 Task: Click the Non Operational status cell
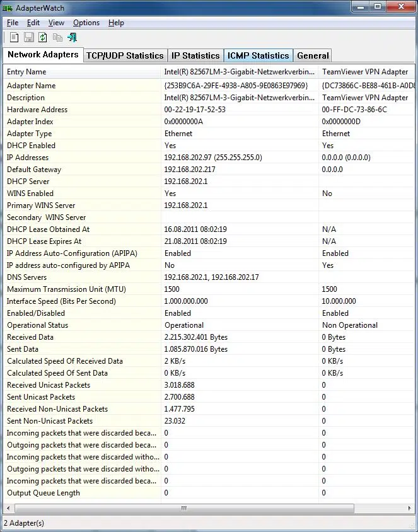pos(350,325)
